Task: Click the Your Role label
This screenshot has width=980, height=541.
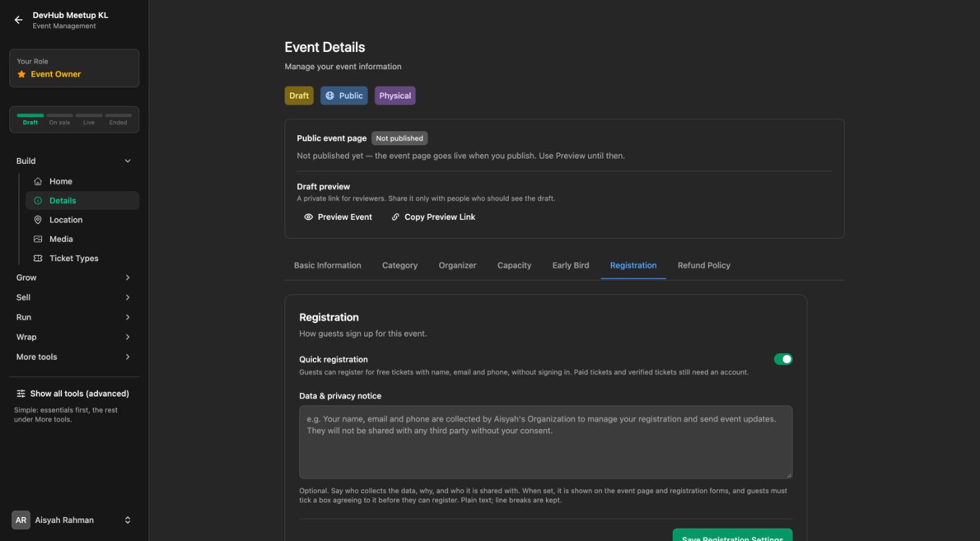Action: coord(32,61)
